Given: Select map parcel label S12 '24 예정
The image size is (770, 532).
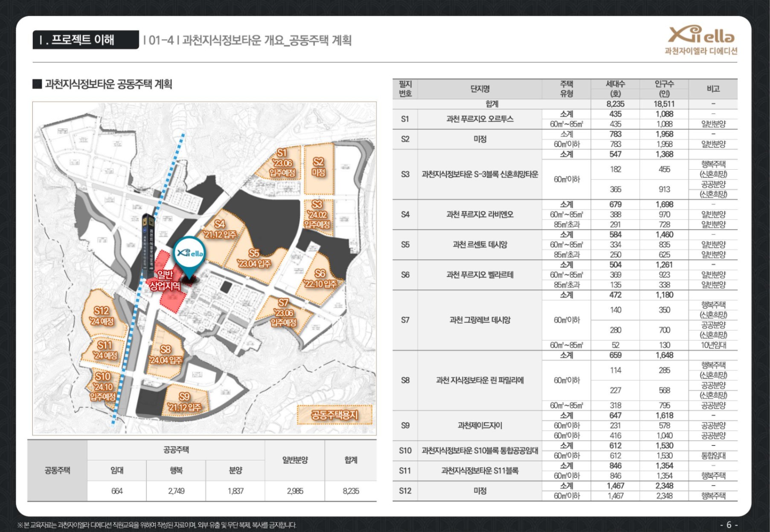Looking at the screenshot, I should (x=102, y=316).
